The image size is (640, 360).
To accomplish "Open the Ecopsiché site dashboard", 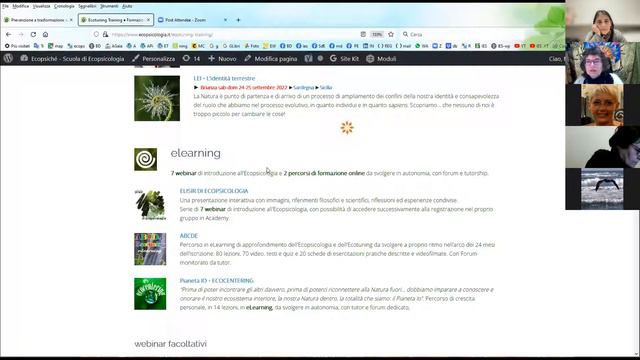I will click(72, 58).
